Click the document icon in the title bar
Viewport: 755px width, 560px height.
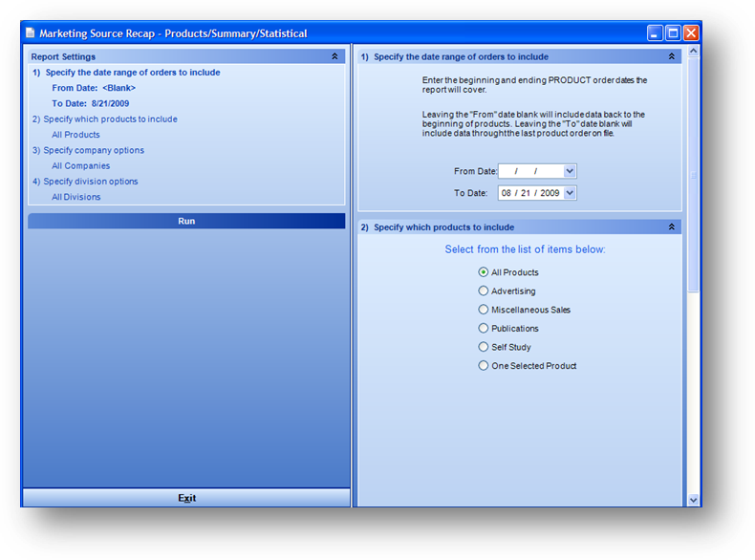point(31,32)
